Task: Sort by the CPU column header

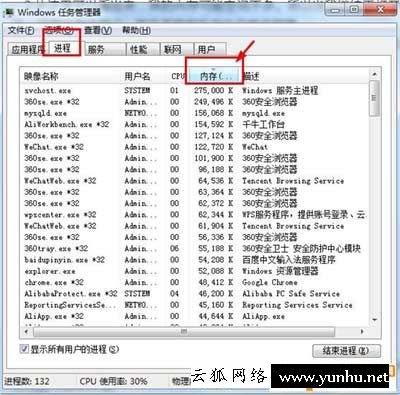Action: pyautogui.click(x=178, y=76)
